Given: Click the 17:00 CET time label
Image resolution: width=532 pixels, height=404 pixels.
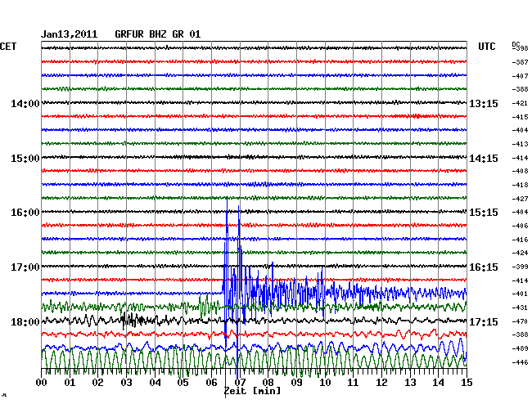Looking at the screenshot, I should point(25,267).
